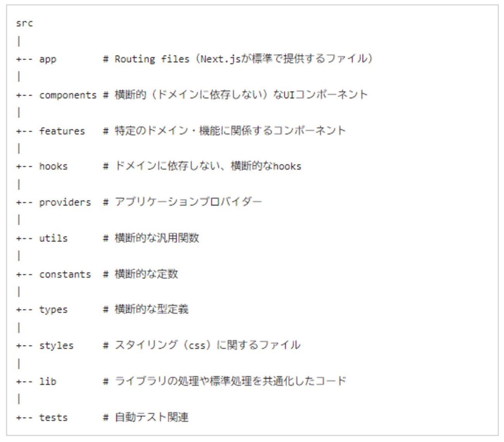Click the features directory label

62,131
